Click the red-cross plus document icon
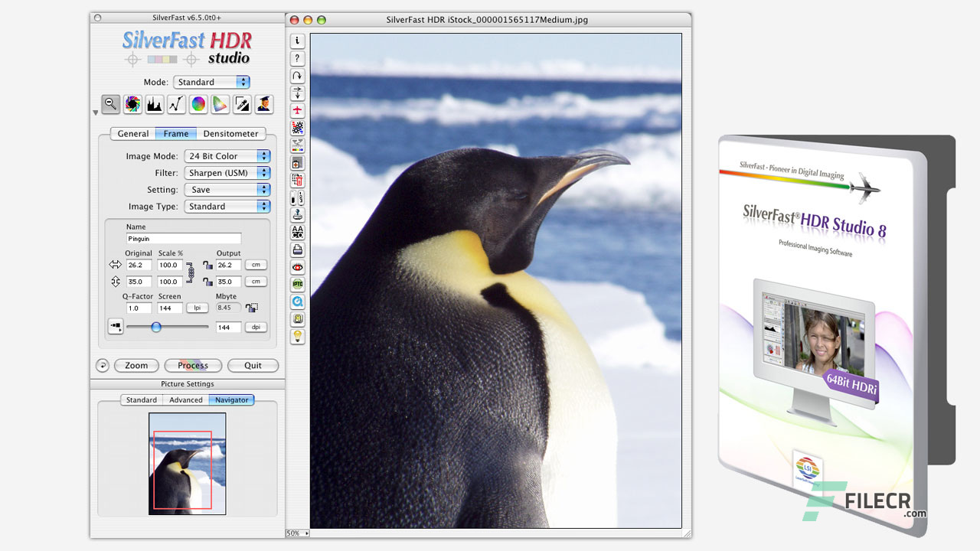Viewport: 980px width, 551px height. [298, 163]
